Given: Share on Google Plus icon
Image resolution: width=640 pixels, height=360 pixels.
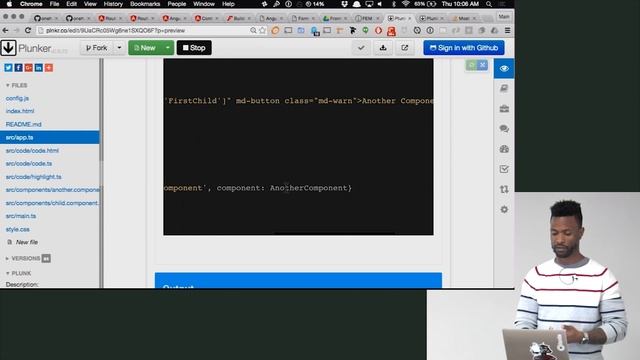Looking at the screenshot, I should (29, 68).
